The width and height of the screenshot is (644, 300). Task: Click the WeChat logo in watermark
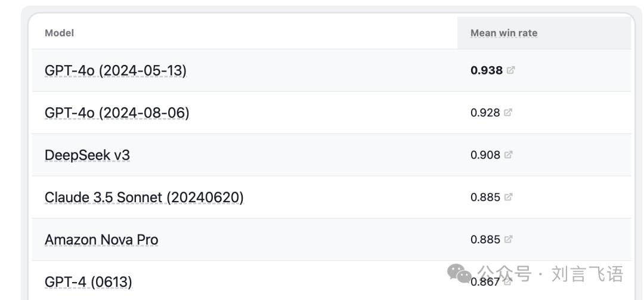459,274
